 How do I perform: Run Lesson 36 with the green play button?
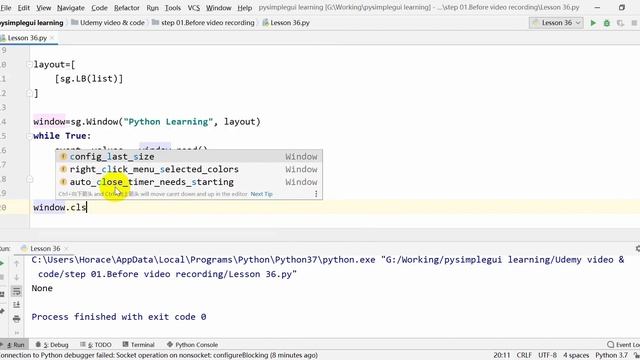[593, 23]
